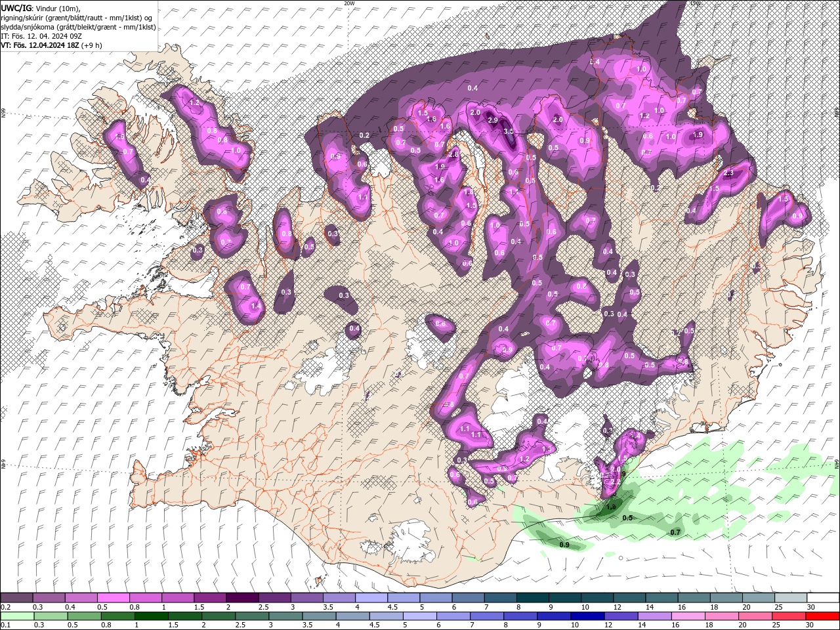The width and height of the screenshot is (840, 630).
Task: Click the 'IT: Fös. 12. 04. 2024 09Z' line
Action: click(x=41, y=36)
